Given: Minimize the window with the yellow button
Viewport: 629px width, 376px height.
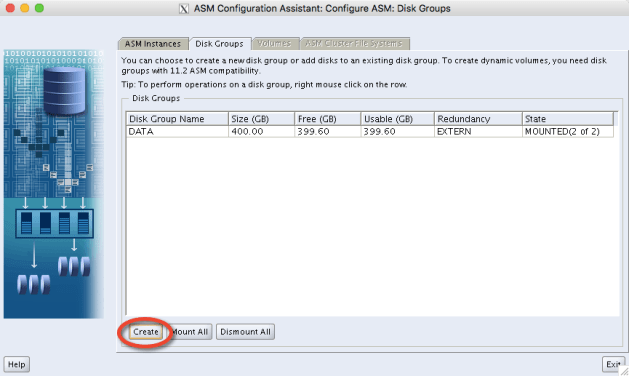Looking at the screenshot, I should pos(25,8).
